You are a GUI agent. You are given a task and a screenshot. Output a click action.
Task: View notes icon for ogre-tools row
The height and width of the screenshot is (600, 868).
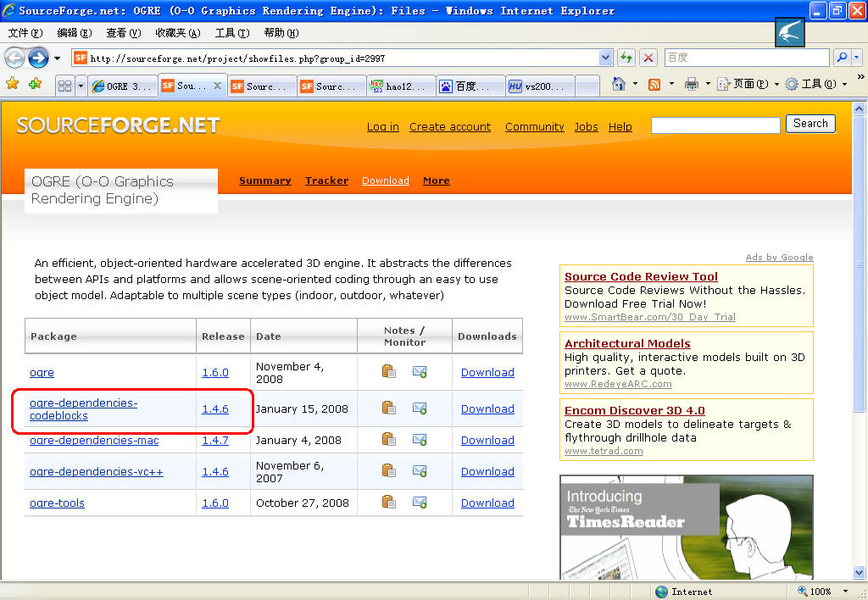tap(389, 502)
